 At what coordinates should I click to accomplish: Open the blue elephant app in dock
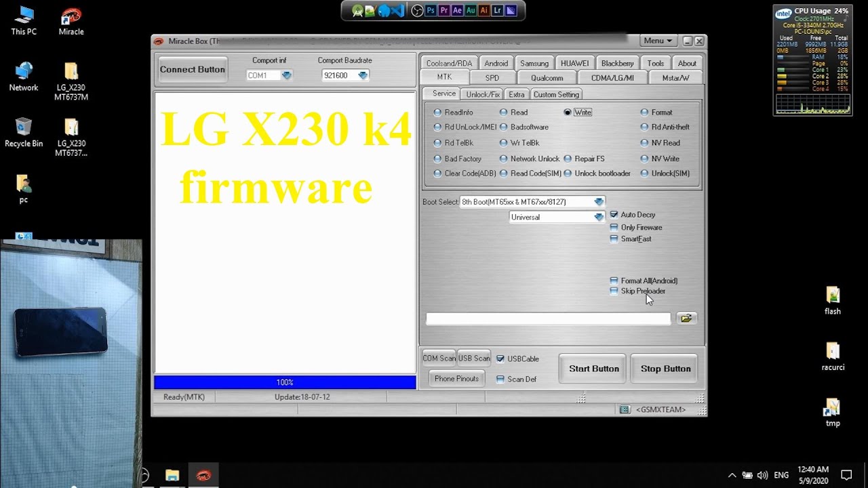384,11
